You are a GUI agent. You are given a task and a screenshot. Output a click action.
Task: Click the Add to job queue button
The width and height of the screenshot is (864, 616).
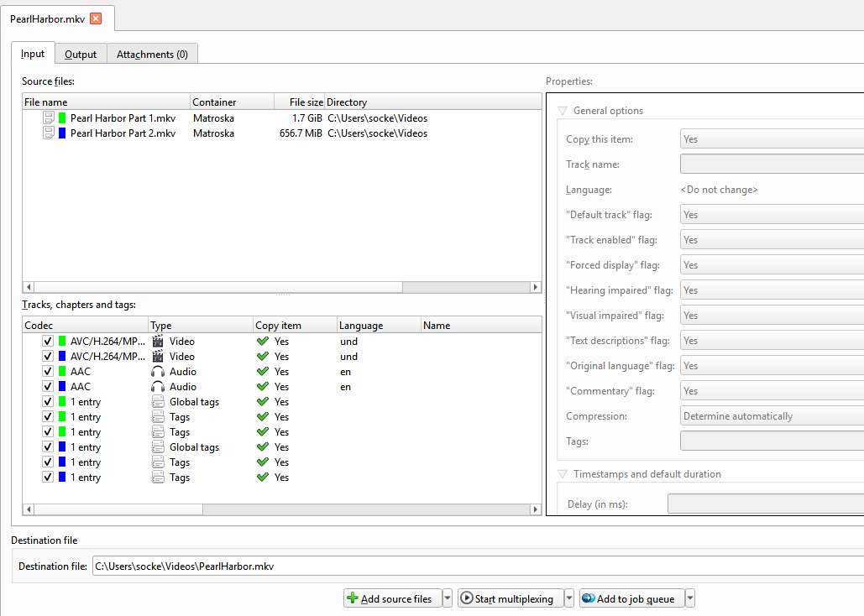631,598
